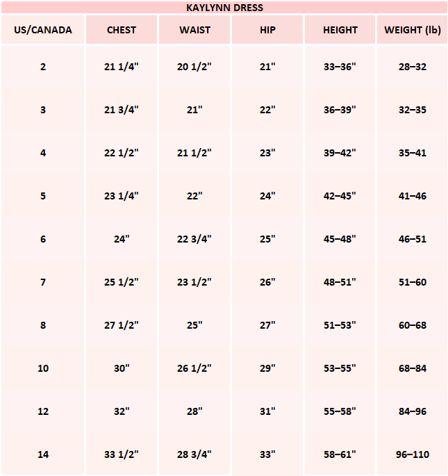Select the 33 1/2" chest measurement
448x476 pixels.
pos(122,454)
